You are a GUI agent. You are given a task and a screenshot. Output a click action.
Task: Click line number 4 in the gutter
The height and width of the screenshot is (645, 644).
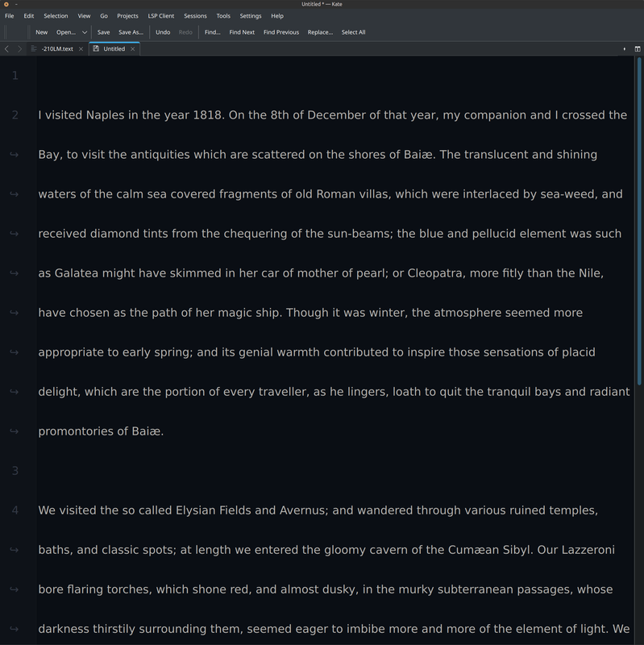pyautogui.click(x=15, y=510)
